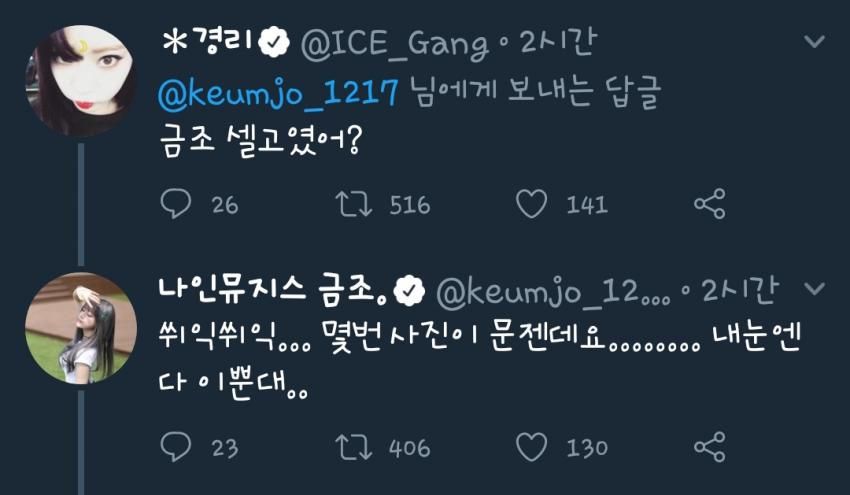Image resolution: width=850 pixels, height=495 pixels.
Task: Share the ICE_Gang tweet
Action: (x=710, y=204)
